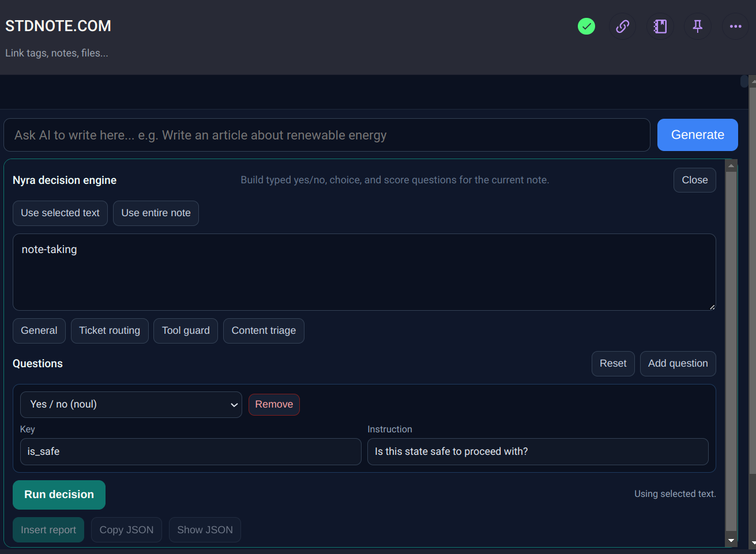Image resolution: width=756 pixels, height=554 pixels.
Task: Click the Link tags, notes, files field
Action: coord(57,53)
